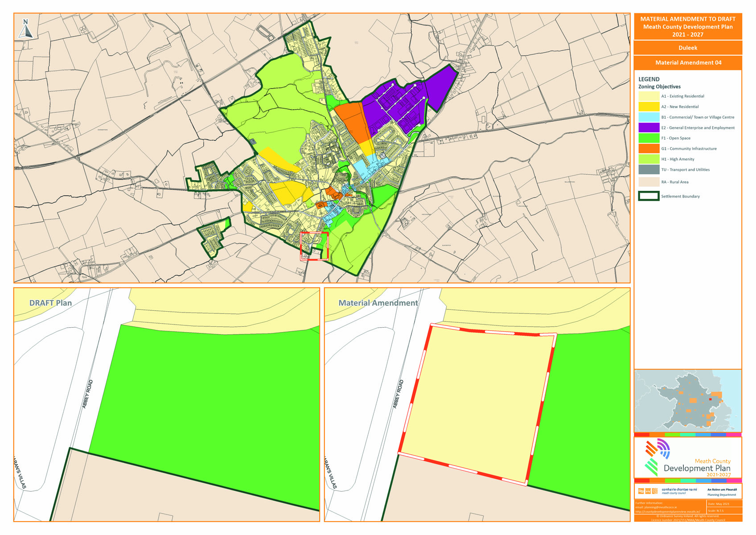
Task: Select the crown logo of Meath County Council
Action: tap(649, 490)
